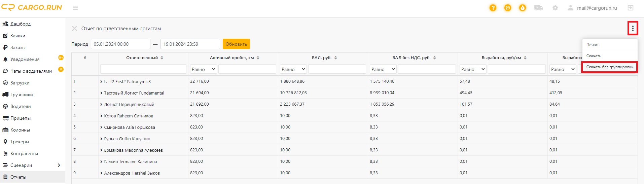Click the logout icon in top bar
Image resolution: width=644 pixels, height=184 pixels.
[x=630, y=8]
